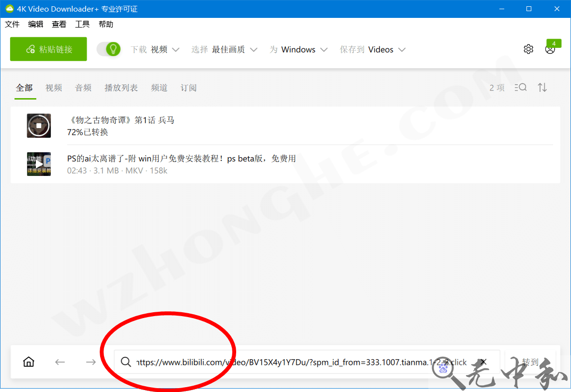Click the magnifier icon in address bar
This screenshot has height=392, width=571.
(126, 362)
